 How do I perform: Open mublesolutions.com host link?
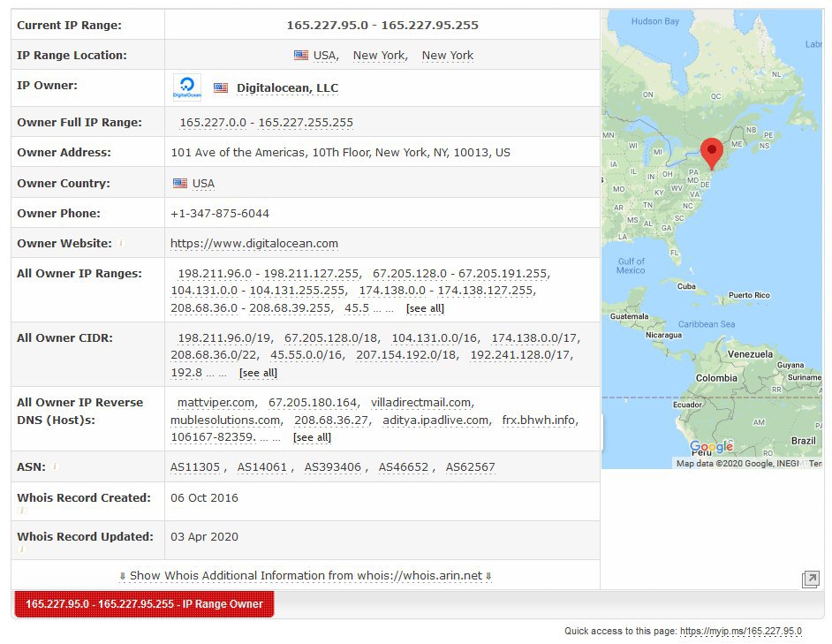pos(227,420)
